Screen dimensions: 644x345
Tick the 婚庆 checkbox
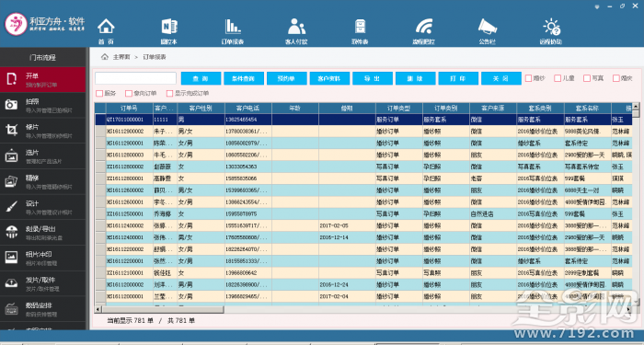[616, 78]
